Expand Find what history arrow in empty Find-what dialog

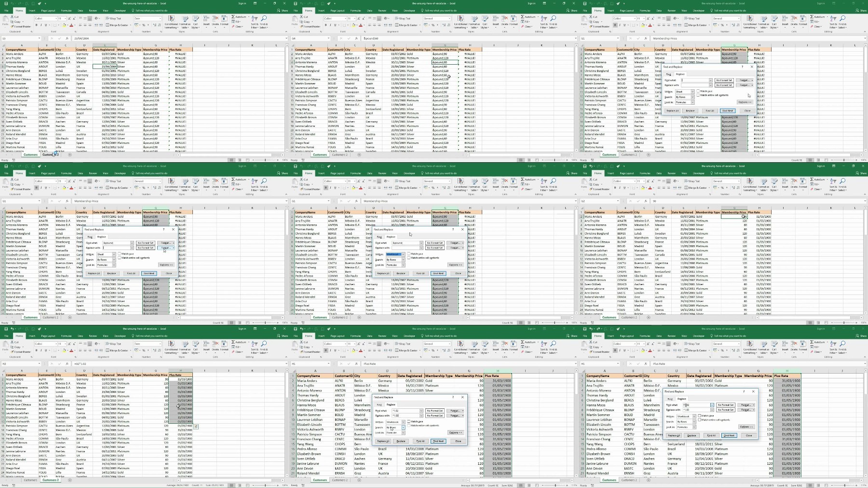tap(710, 80)
